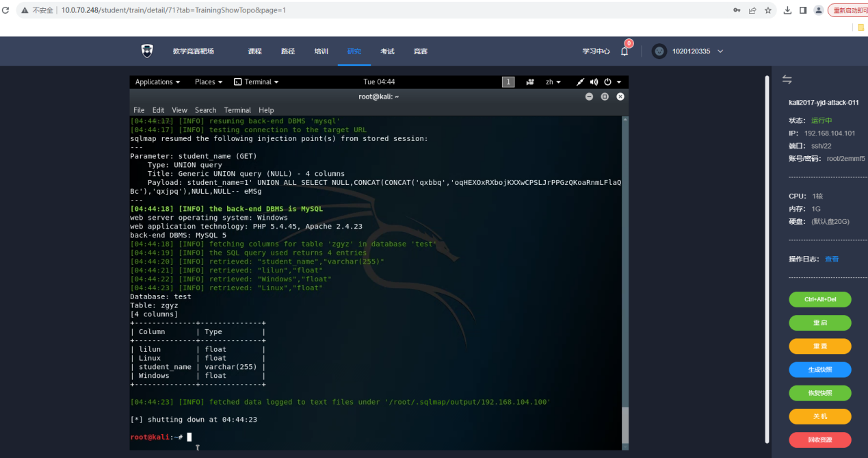Viewport: 868px width, 458px height.
Task: Toggle the browser side panel icon
Action: click(x=803, y=10)
